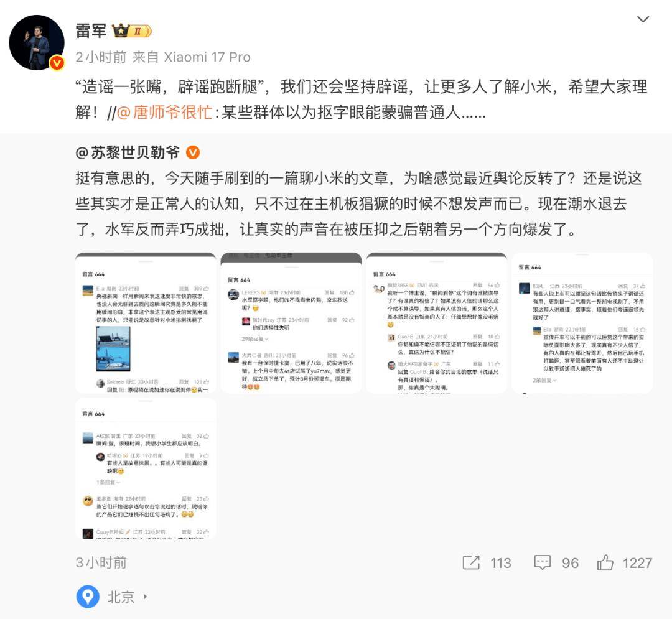Like the post with the thumbs-up icon

[x=605, y=562]
